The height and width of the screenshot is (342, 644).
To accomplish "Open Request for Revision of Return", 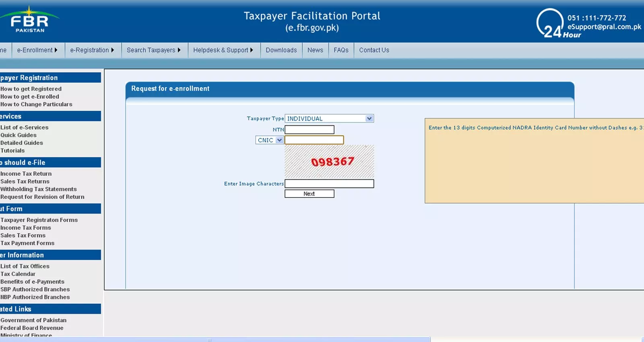I will (x=42, y=197).
